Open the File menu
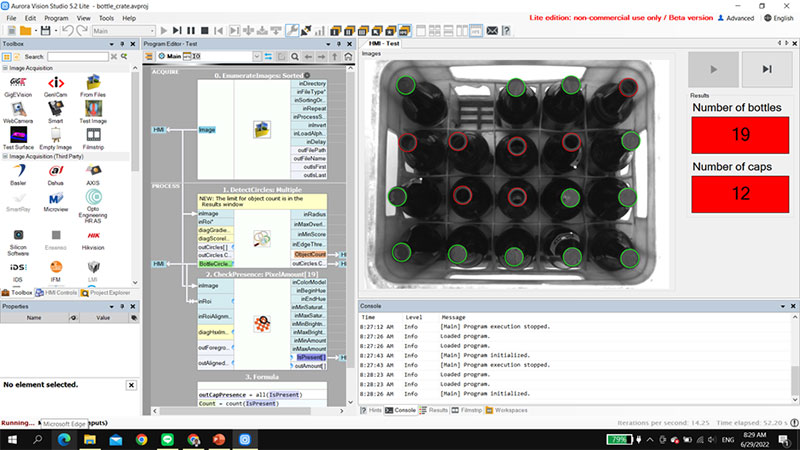The image size is (800, 450). coord(11,18)
